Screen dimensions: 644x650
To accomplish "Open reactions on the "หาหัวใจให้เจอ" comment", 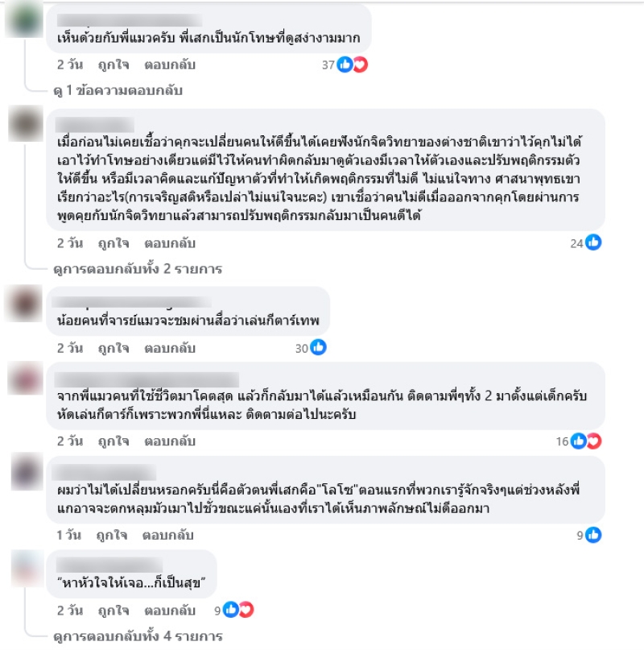I will [234, 611].
